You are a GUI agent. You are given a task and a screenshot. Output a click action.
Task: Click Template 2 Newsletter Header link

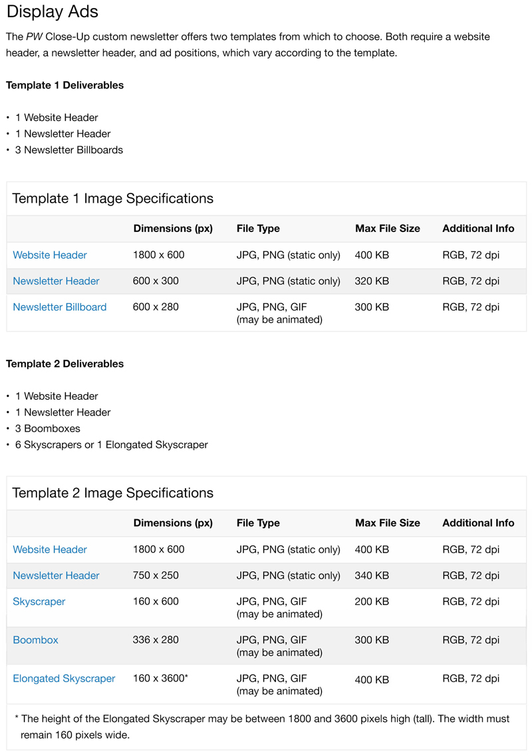[56, 576]
